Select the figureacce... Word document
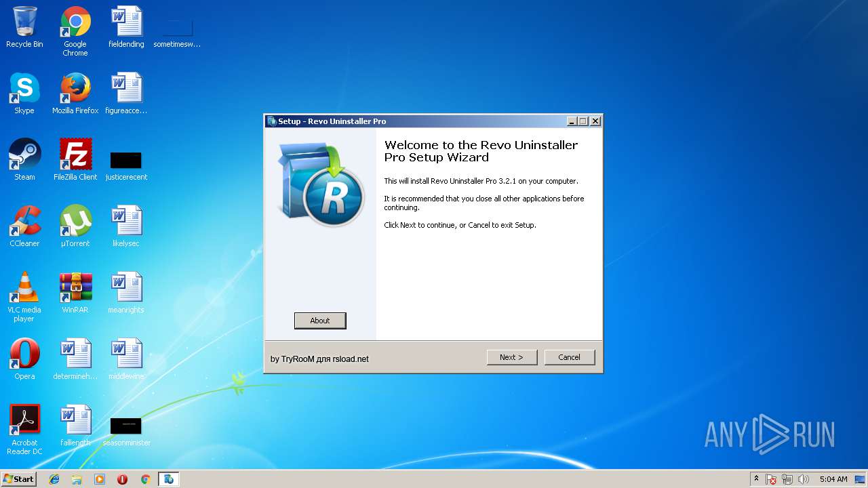The height and width of the screenshot is (488, 868). (126, 94)
